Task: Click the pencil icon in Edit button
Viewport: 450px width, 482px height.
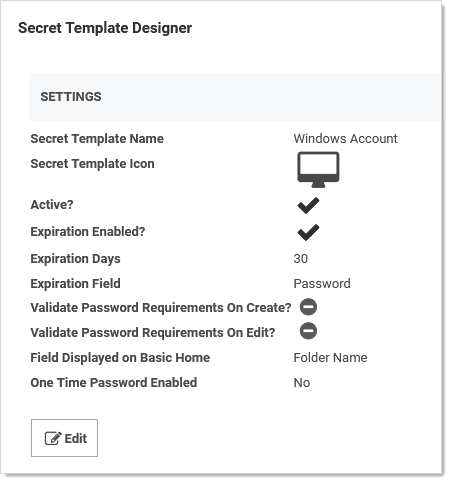Action: 53,438
